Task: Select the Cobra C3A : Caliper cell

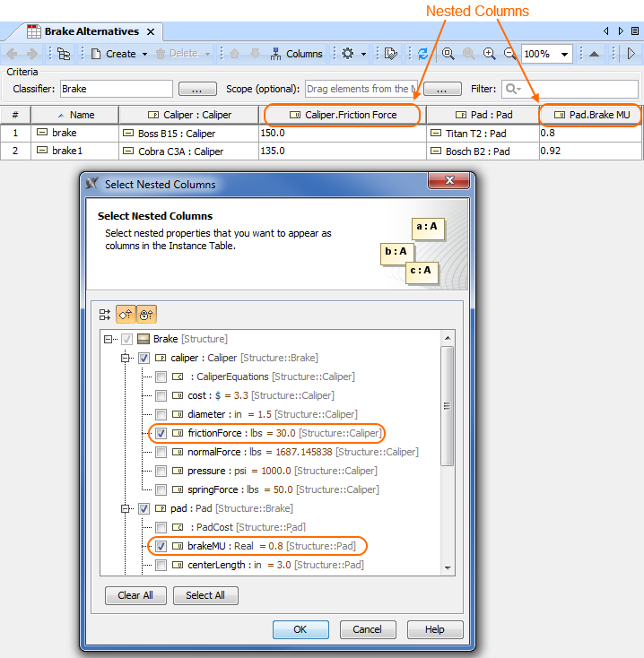Action: [x=189, y=152]
